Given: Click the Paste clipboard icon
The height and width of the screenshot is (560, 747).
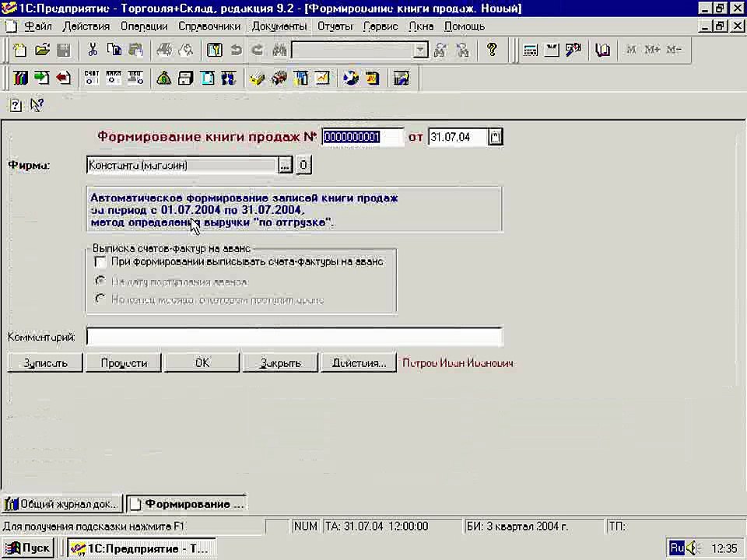Looking at the screenshot, I should coord(135,50).
